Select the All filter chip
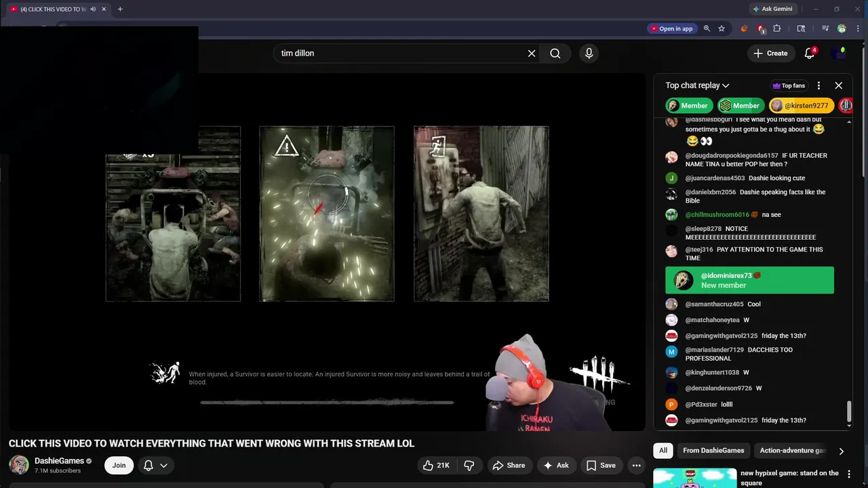 pos(663,451)
